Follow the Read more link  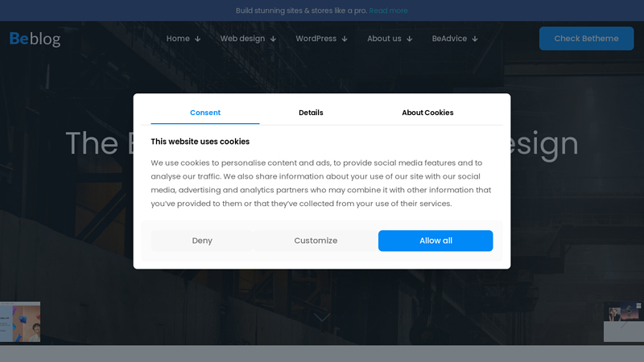(x=388, y=10)
